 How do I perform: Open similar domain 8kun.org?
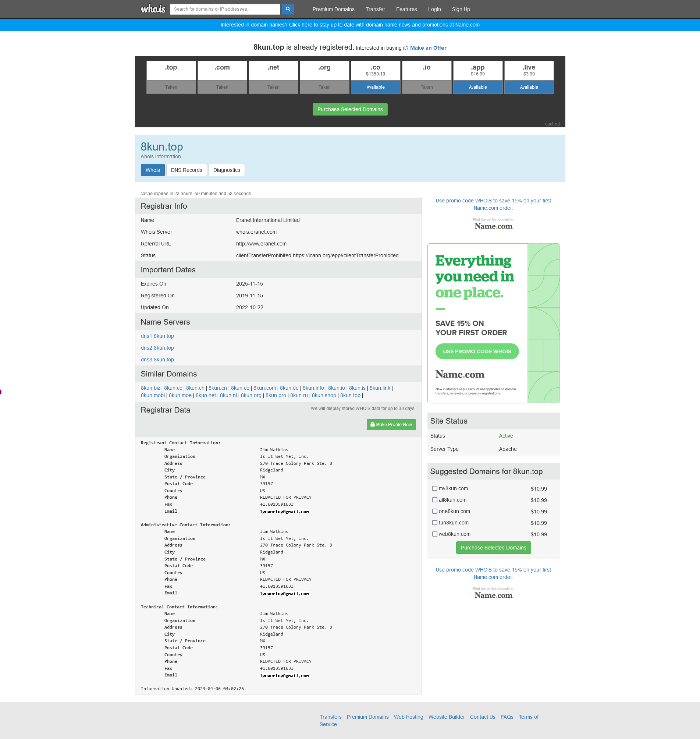click(251, 396)
